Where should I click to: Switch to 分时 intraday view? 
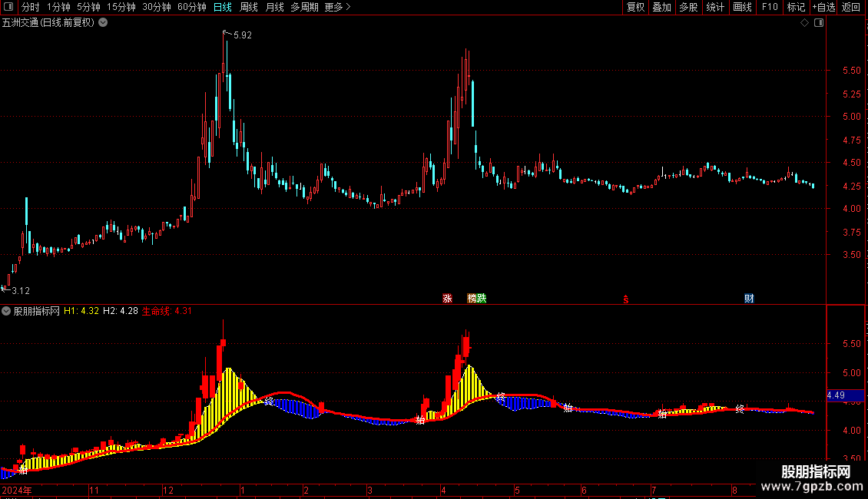[31, 7]
